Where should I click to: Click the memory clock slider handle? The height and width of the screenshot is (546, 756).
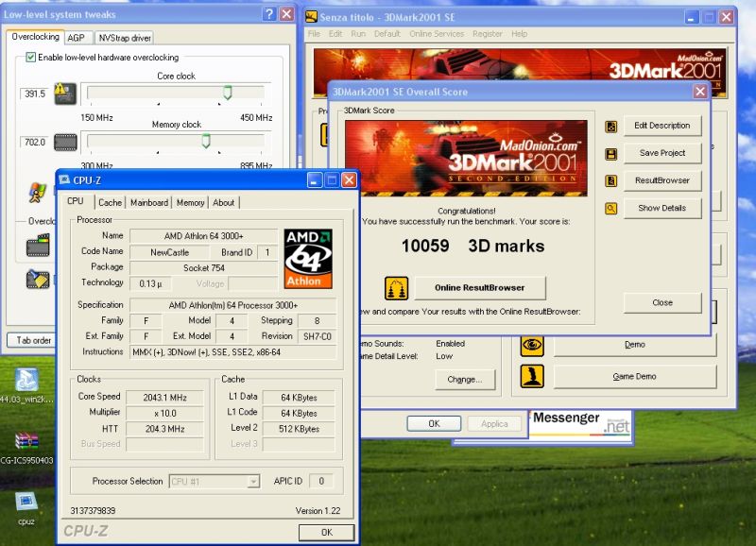pos(206,141)
